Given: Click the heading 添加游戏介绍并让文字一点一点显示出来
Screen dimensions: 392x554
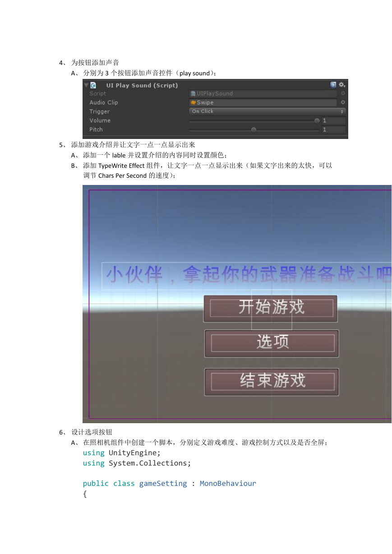Looking at the screenshot, I should tap(133, 145).
